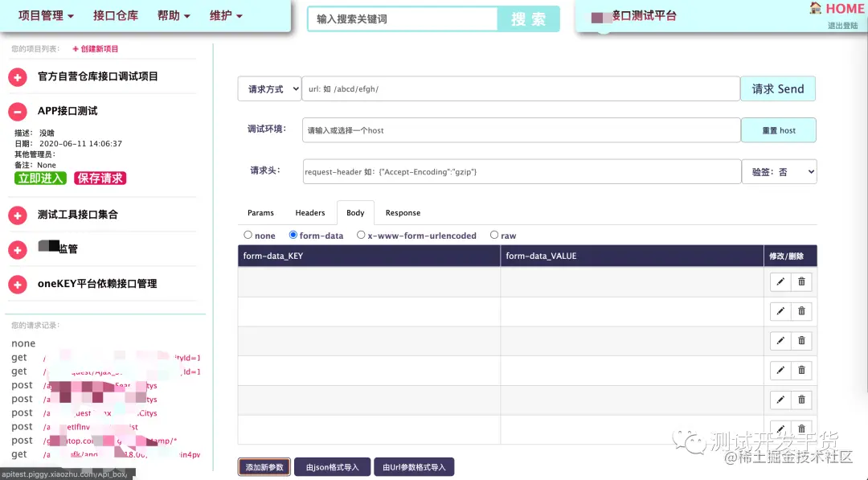Switch to the Response tab

(x=403, y=213)
